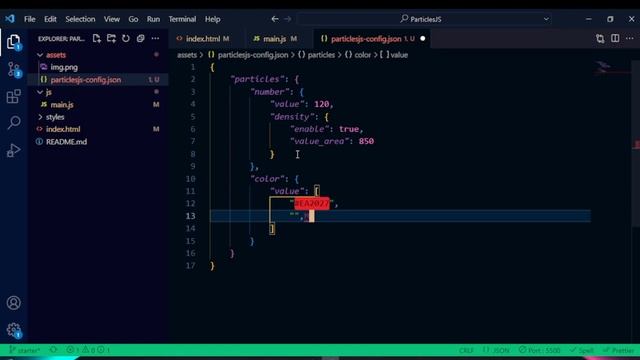Expand the styles folder
The image size is (640, 360).
coord(40,117)
